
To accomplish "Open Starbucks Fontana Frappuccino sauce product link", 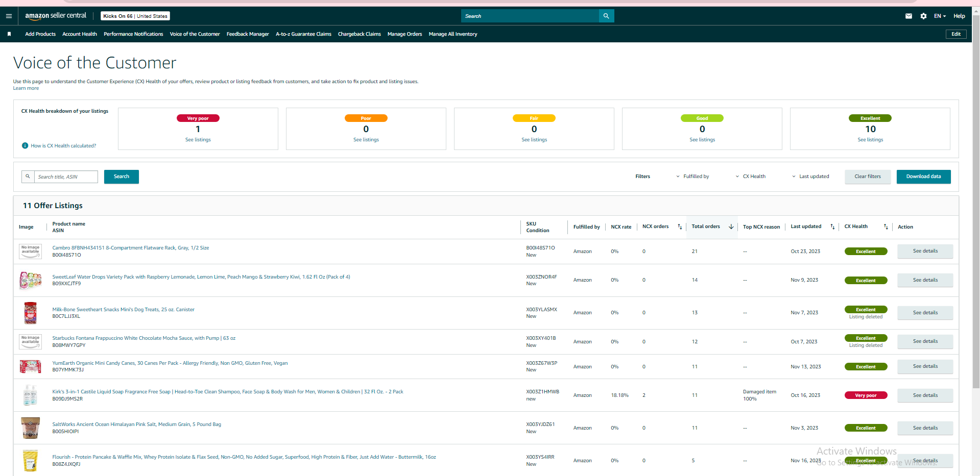I will tap(144, 338).
